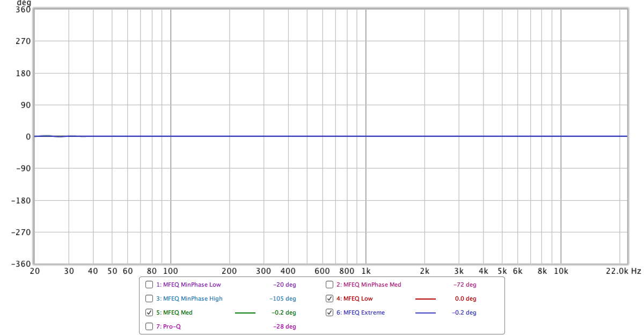Hide the MFEQ Extreme trace
The height and width of the screenshot is (335, 644).
click(328, 312)
